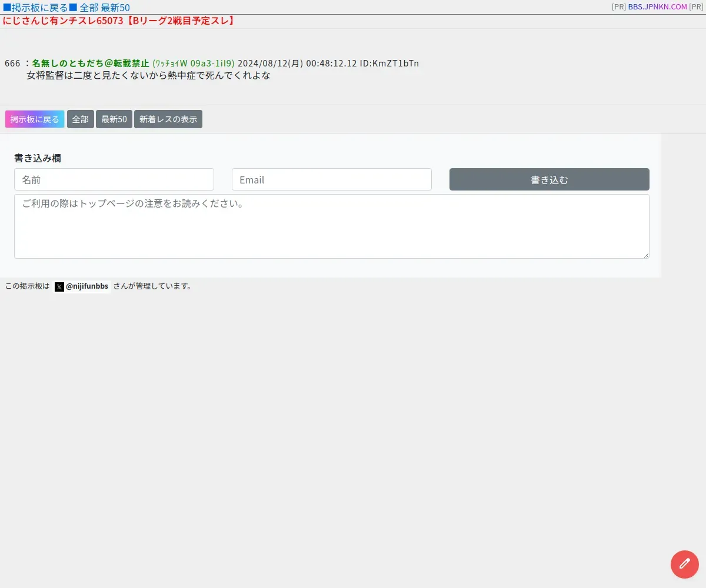Open the top 全部 text link
Screen dimensions: 706x588
click(89, 8)
